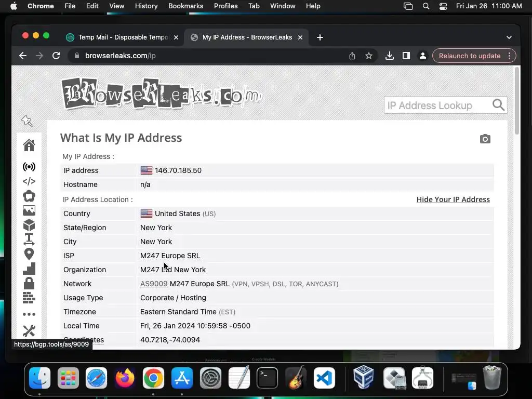Select the IP address 146.70.185.50
Image resolution: width=532 pixels, height=399 pixels.
click(178, 170)
